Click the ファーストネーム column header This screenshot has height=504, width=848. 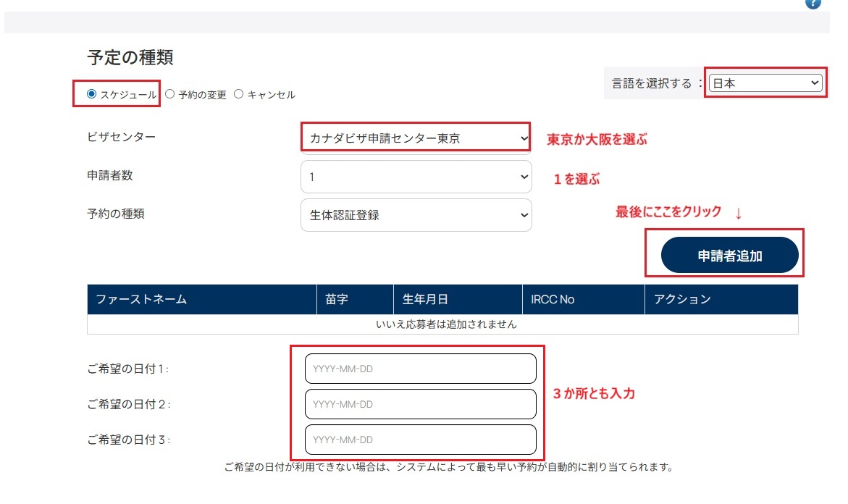pyautogui.click(x=141, y=299)
